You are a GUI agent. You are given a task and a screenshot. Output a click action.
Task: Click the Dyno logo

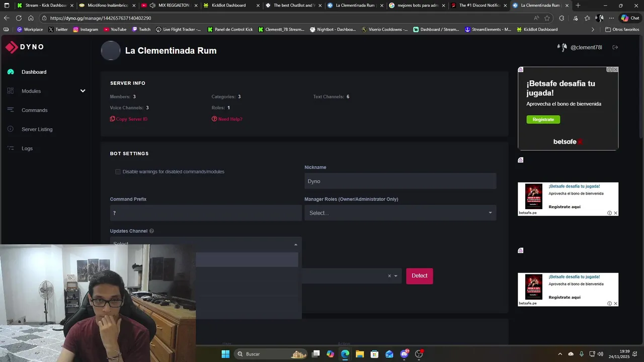click(25, 47)
